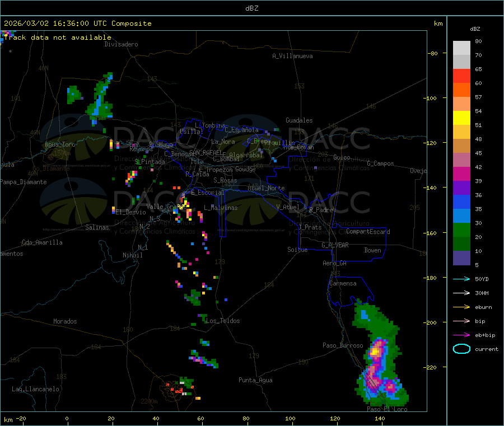Pick the orange 57-60 dBZ color band
The height and width of the screenshot is (426, 504).
click(x=461, y=90)
